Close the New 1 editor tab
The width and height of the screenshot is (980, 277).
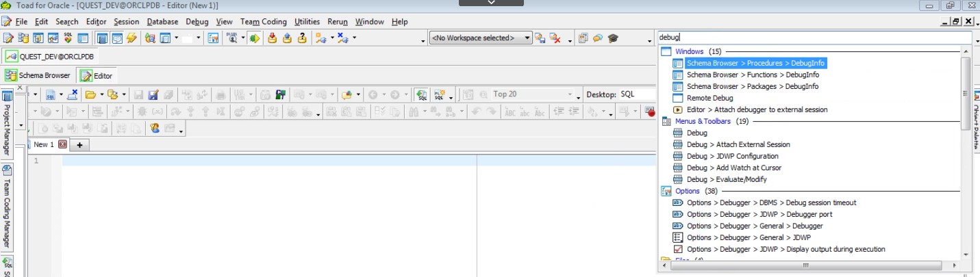62,144
